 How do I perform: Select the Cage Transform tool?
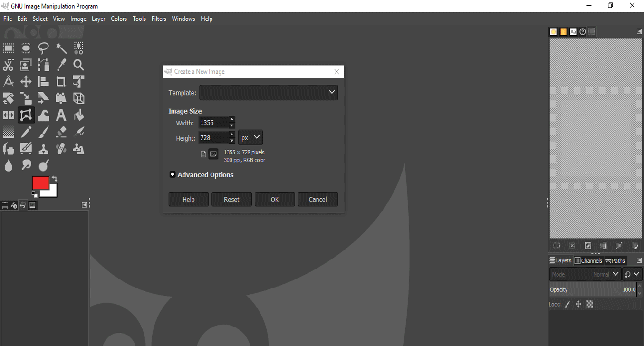coord(26,115)
